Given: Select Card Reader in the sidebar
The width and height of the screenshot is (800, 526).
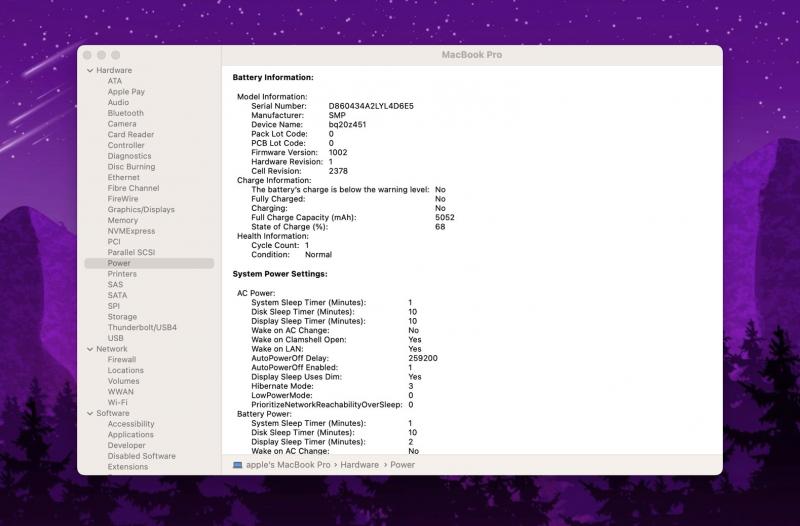Looking at the screenshot, I should 131,135.
